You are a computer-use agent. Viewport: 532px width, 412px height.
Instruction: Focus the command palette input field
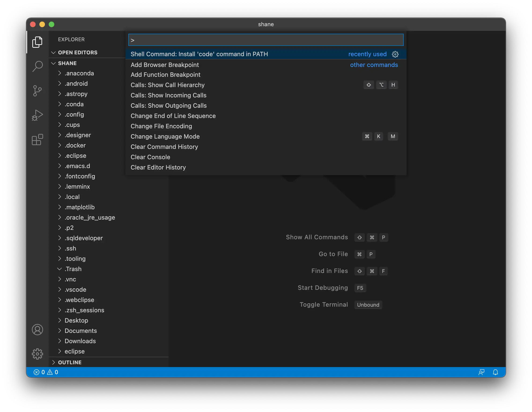click(266, 40)
